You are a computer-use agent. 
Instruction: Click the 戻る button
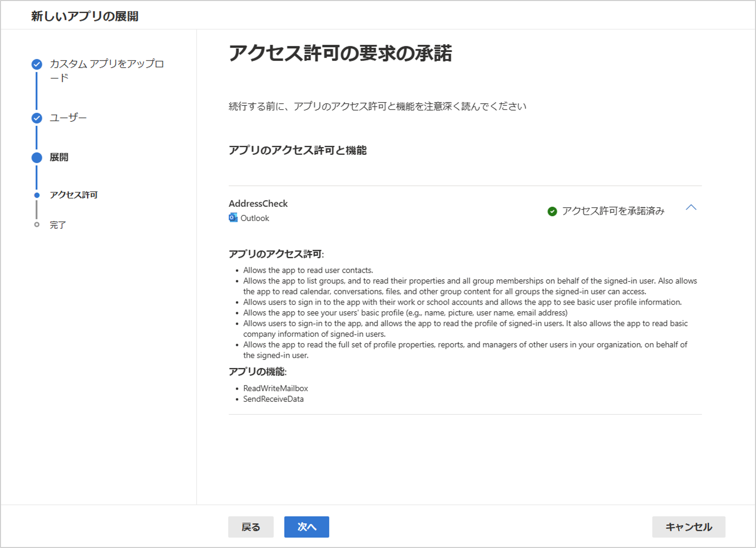pyautogui.click(x=251, y=527)
